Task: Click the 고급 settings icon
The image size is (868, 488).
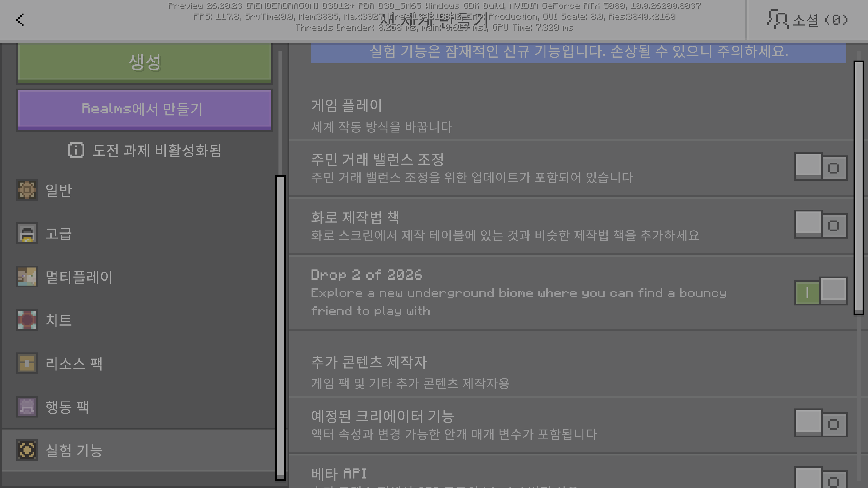Action: coord(27,233)
